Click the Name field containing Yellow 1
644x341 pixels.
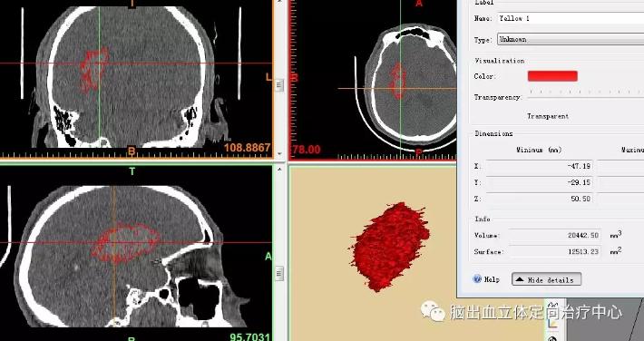click(571, 18)
